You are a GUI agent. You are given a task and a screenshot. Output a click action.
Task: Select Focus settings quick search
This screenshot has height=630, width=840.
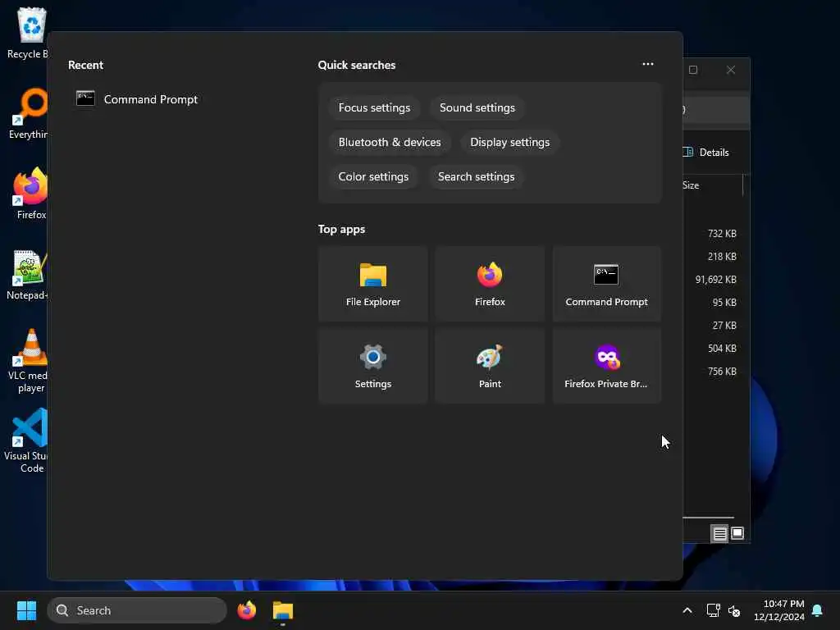(x=374, y=107)
